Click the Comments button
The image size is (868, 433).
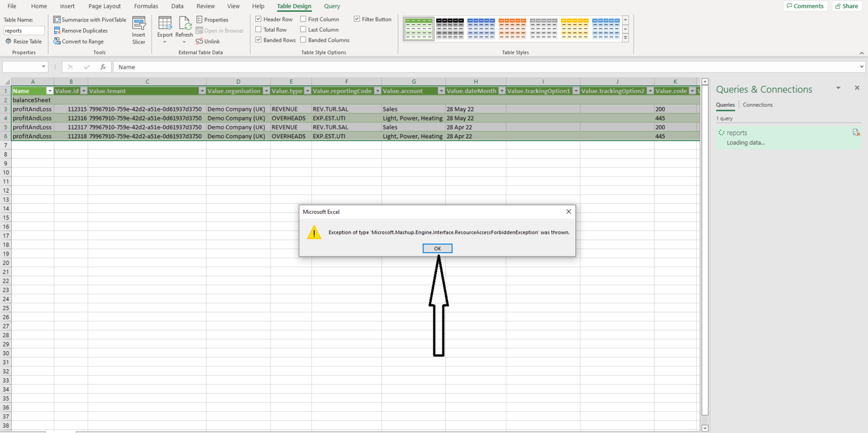click(x=805, y=6)
